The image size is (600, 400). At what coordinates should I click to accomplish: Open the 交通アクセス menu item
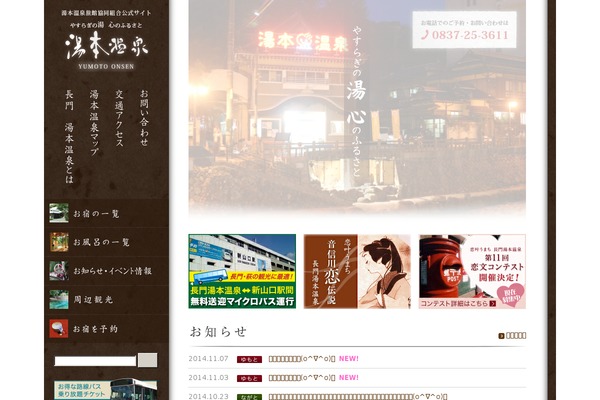point(119,118)
